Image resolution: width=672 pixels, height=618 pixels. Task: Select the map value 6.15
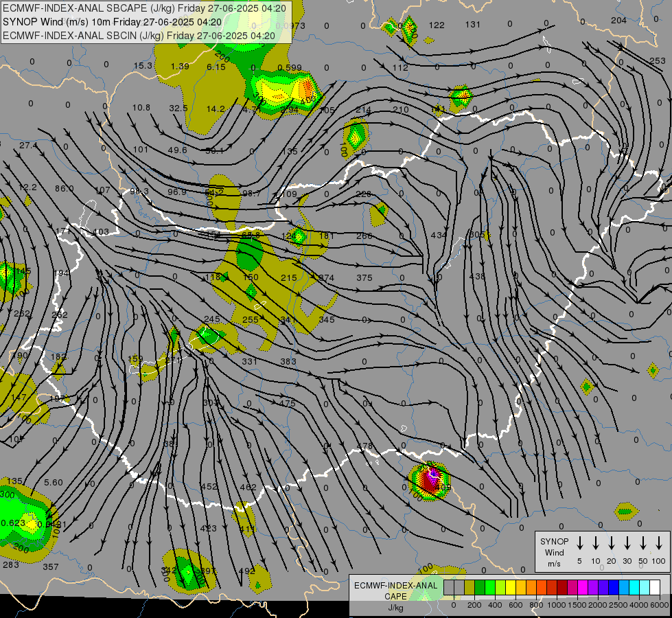[216, 67]
